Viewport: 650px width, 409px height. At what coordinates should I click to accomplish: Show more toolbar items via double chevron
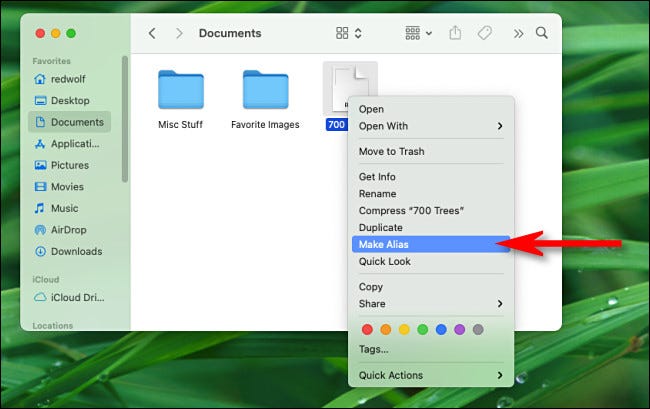(x=518, y=33)
